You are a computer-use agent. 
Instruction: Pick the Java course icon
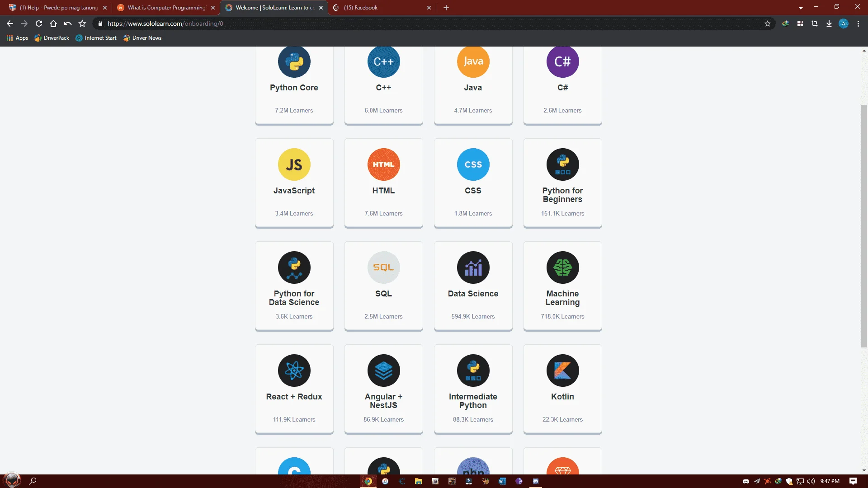473,61
